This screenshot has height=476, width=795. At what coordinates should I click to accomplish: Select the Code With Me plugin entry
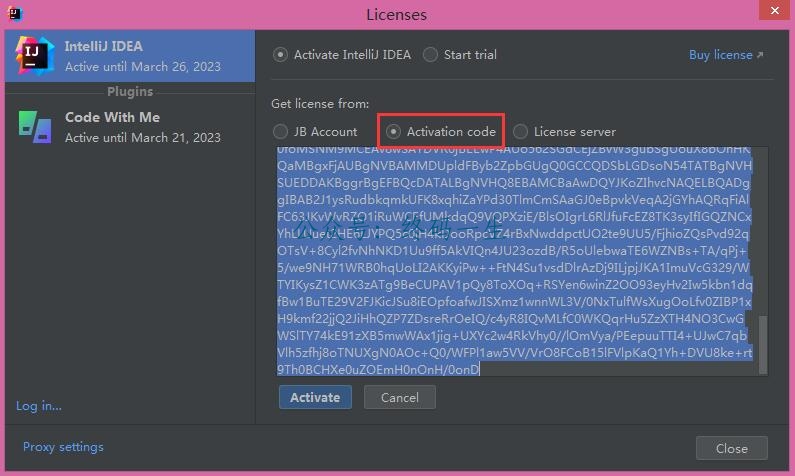point(130,127)
